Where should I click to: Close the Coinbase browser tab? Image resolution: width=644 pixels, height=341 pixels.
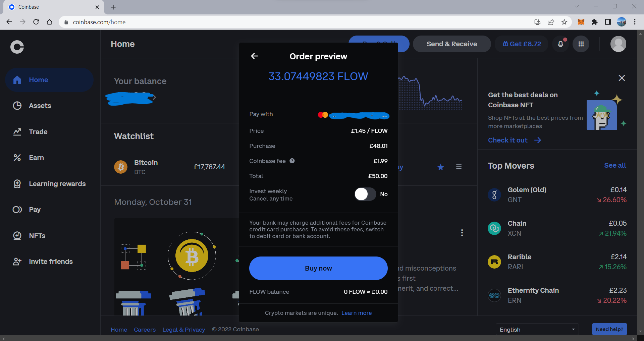(x=97, y=7)
